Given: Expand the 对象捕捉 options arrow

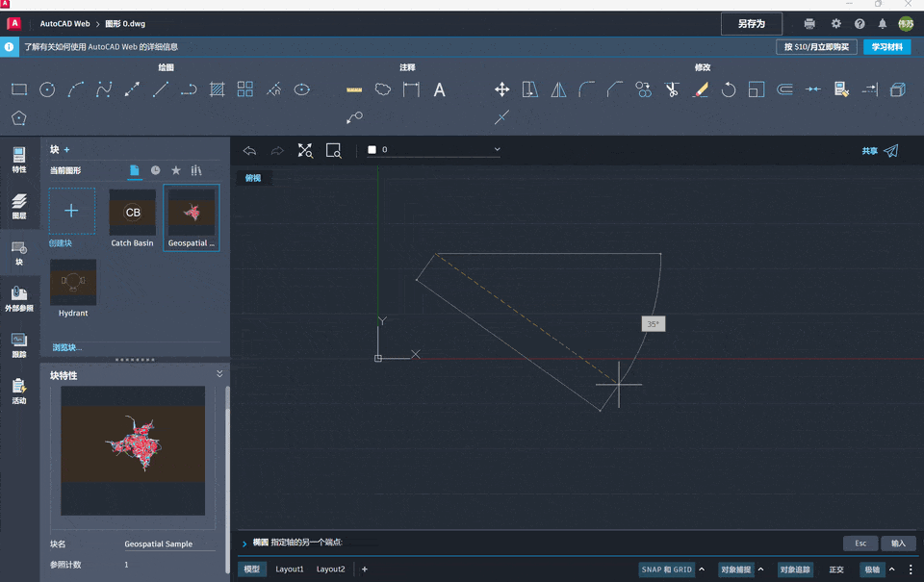Looking at the screenshot, I should click(761, 569).
